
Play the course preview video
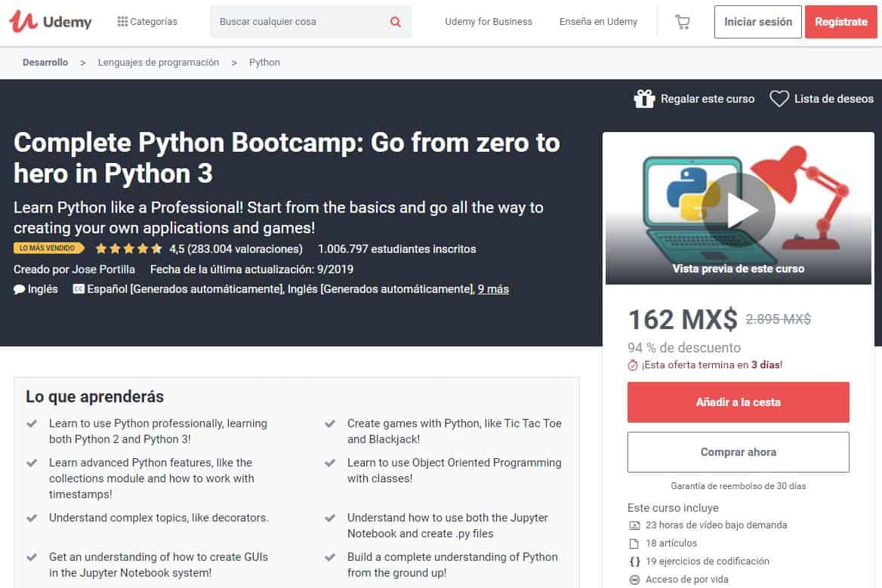coord(739,209)
